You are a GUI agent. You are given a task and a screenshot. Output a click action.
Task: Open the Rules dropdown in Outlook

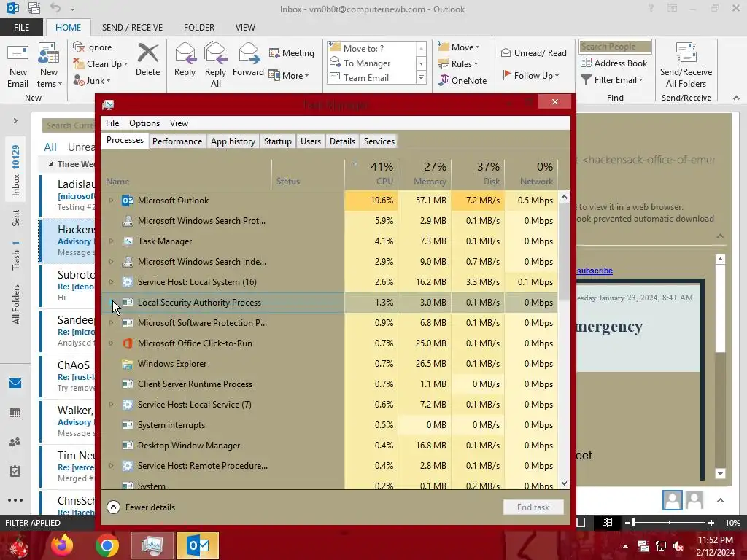click(457, 64)
